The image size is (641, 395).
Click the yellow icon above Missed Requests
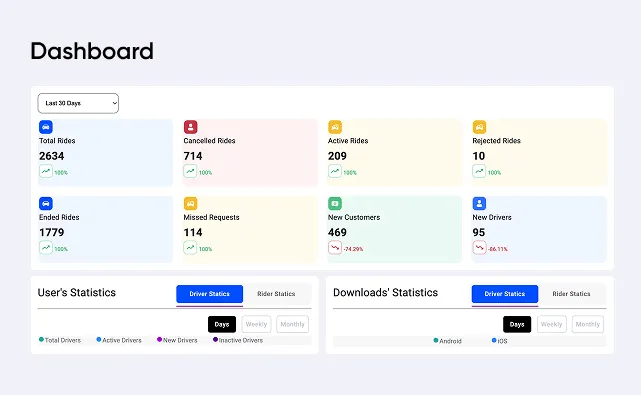(191, 204)
